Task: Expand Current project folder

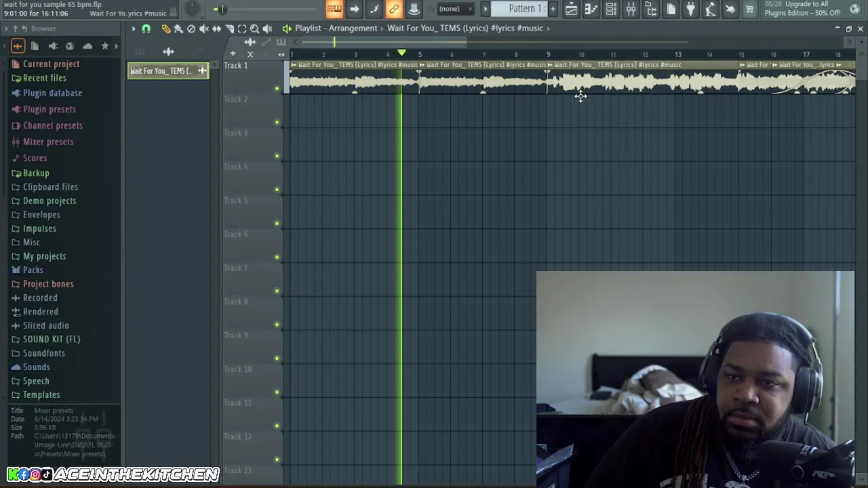Action: (x=51, y=64)
